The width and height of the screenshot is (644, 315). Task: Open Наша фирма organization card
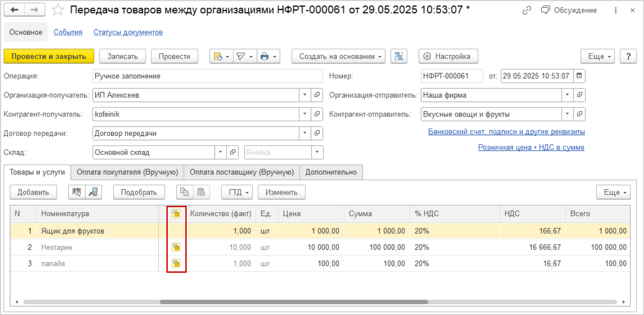pos(580,95)
